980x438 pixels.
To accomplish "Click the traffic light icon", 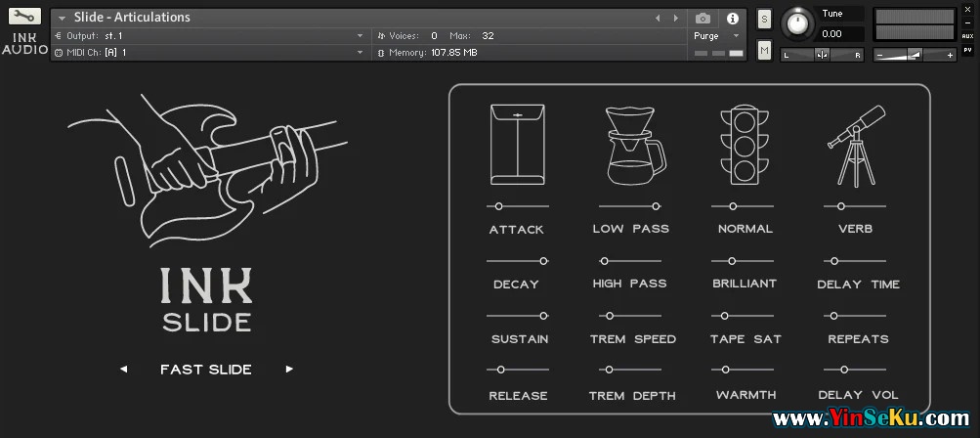I will click(745, 145).
